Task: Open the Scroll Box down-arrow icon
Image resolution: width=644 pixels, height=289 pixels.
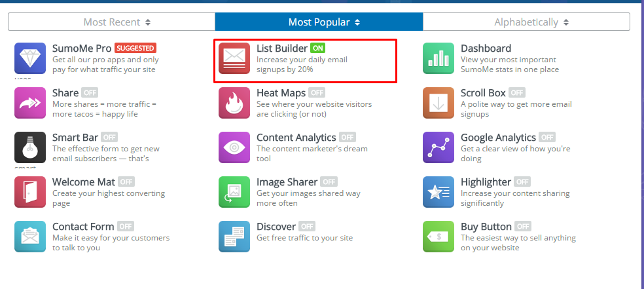Action: (438, 103)
